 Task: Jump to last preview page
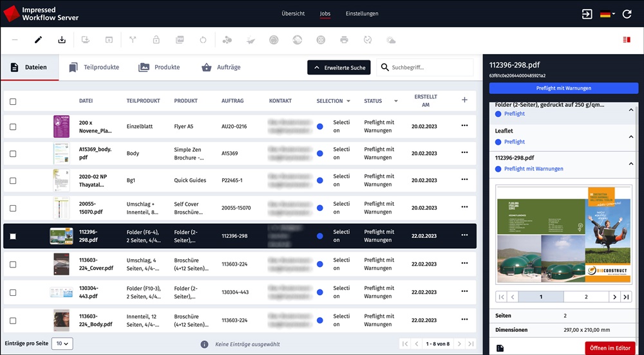pos(626,296)
